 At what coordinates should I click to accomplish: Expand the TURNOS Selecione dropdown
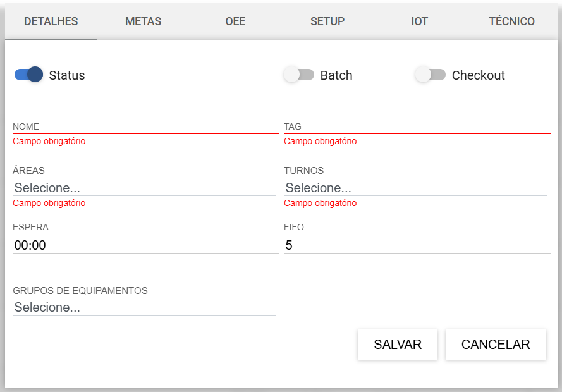(416, 188)
